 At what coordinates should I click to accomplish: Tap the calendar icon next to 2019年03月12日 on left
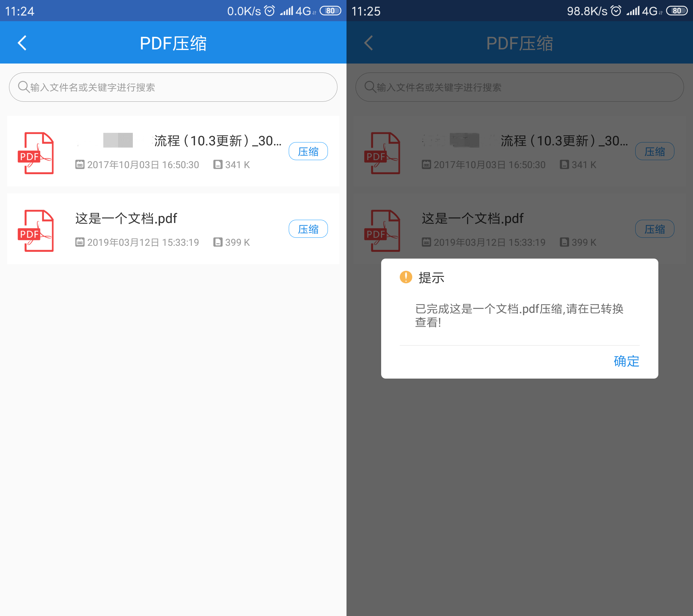[80, 242]
